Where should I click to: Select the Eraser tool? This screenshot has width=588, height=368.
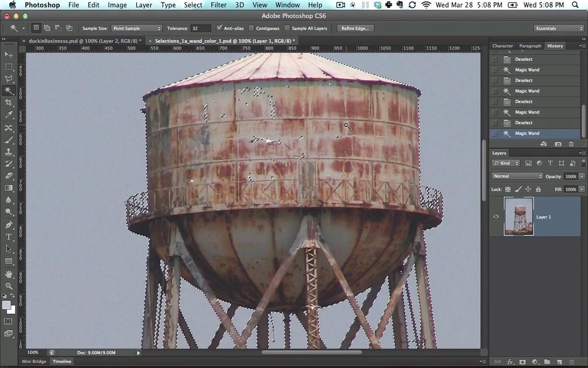point(9,176)
